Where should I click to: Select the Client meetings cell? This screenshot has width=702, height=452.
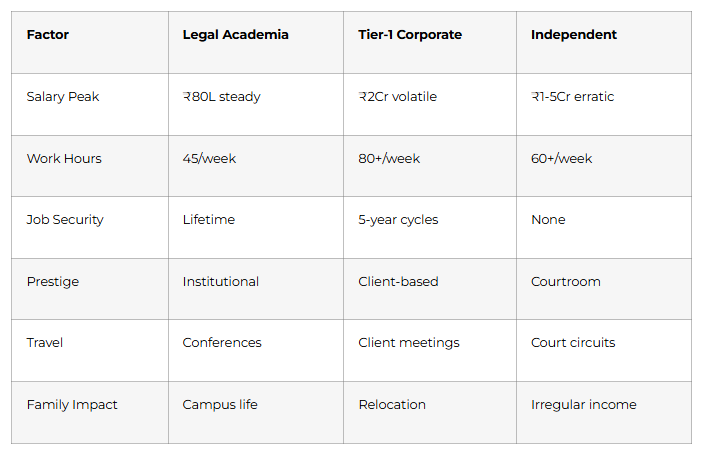point(409,343)
